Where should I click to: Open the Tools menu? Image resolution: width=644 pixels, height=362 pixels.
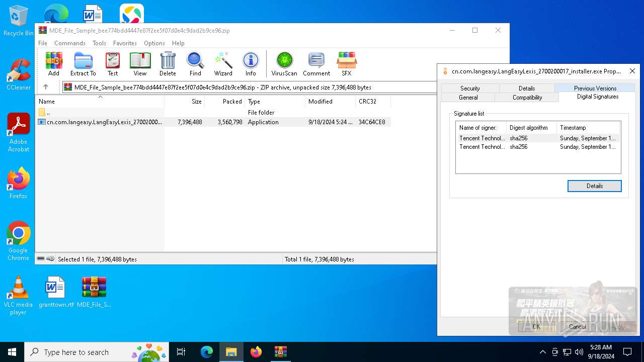tap(99, 43)
